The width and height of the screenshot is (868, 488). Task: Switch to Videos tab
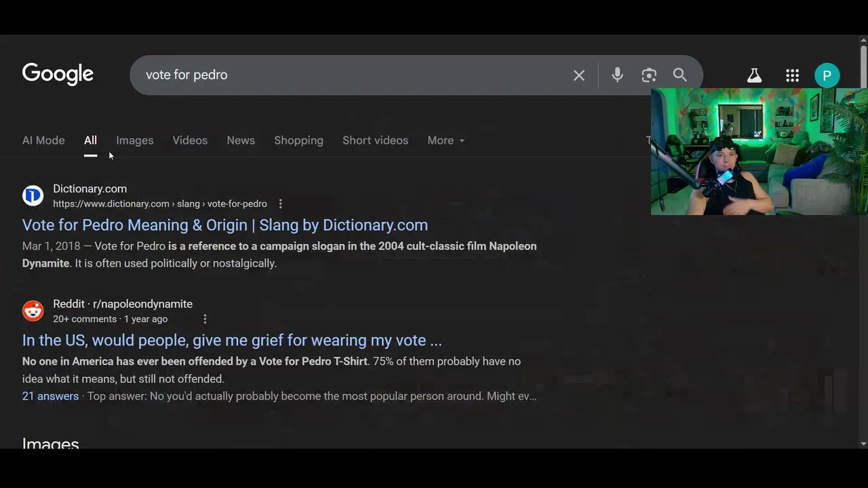click(x=190, y=140)
